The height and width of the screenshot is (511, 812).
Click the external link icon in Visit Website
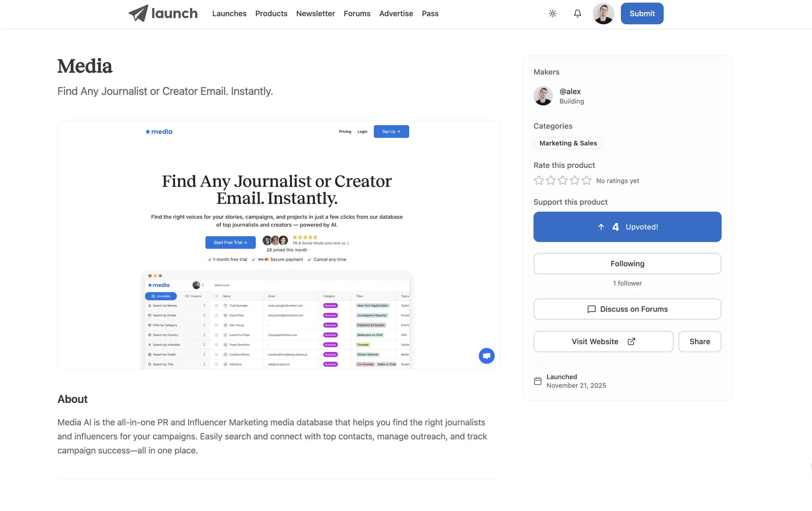click(x=632, y=341)
